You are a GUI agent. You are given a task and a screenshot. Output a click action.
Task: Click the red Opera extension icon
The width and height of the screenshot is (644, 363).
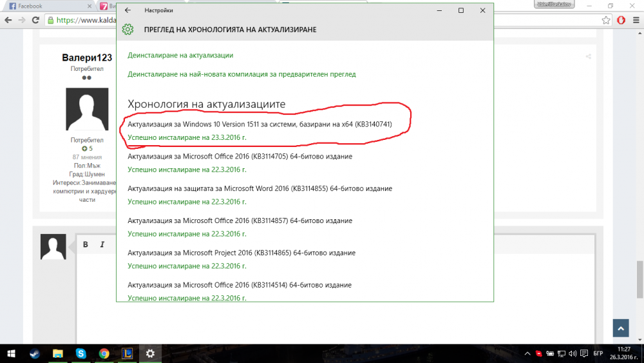click(x=621, y=20)
